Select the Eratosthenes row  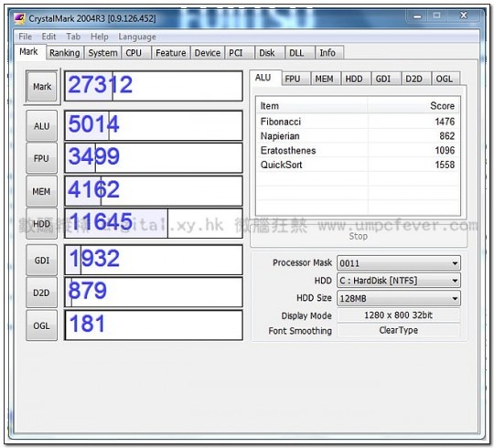(358, 151)
